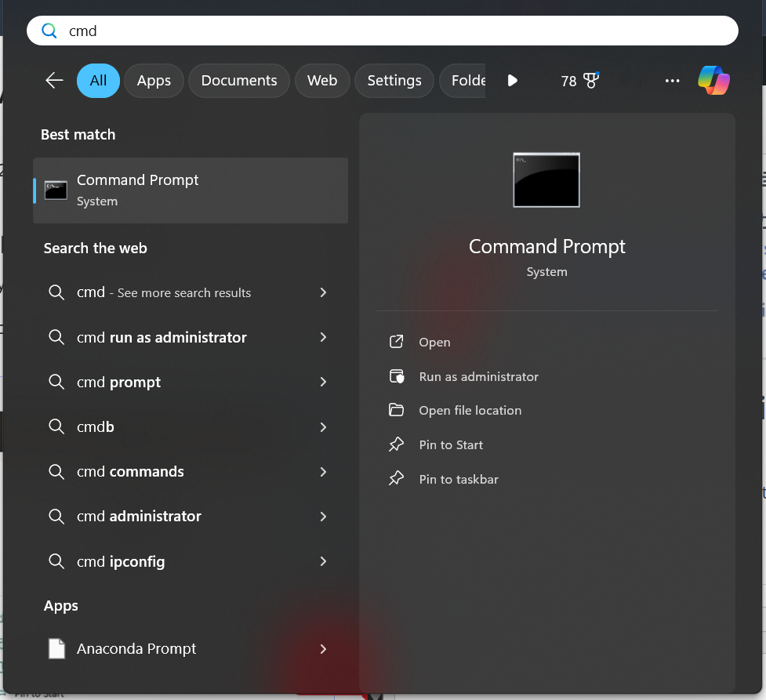Click the large Command Prompt preview icon

tap(546, 180)
